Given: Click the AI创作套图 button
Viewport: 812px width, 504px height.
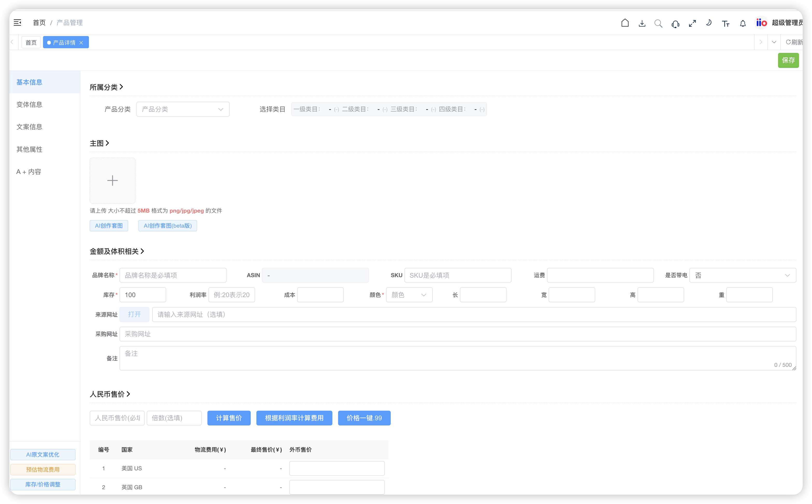Looking at the screenshot, I should (109, 226).
